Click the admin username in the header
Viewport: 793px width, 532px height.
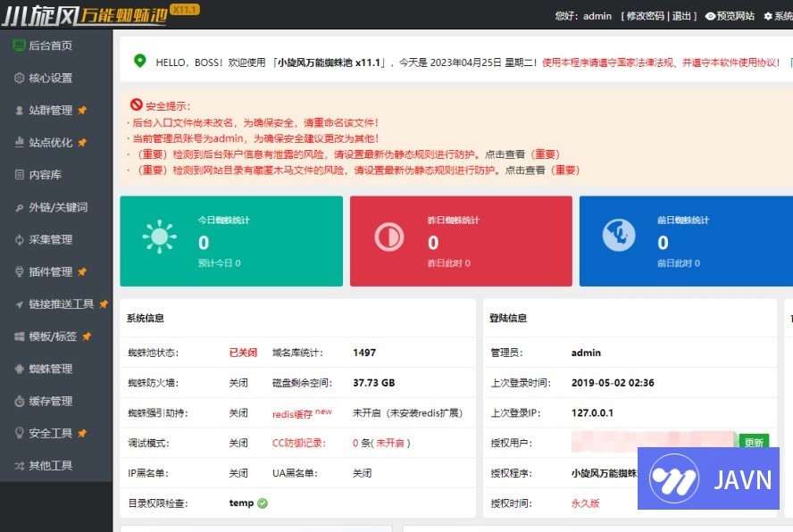[x=597, y=16]
